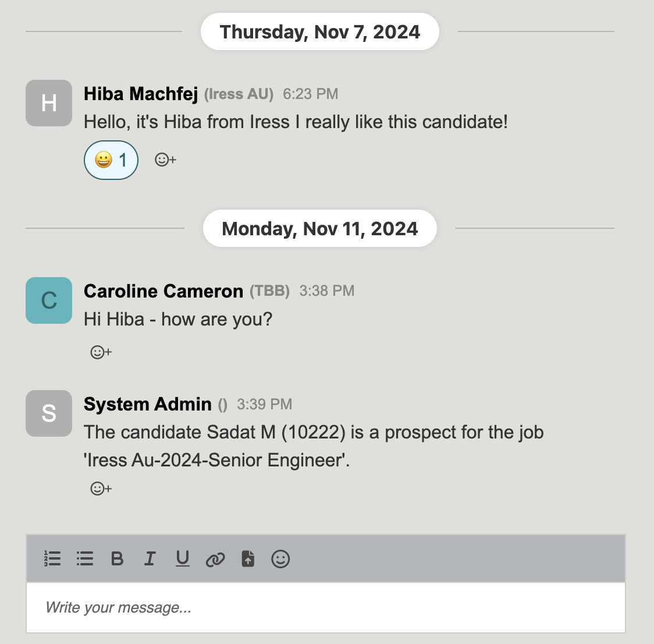Click the Thursday, Nov 7, 2024 date pill
This screenshot has height=644, width=654.
(x=319, y=31)
